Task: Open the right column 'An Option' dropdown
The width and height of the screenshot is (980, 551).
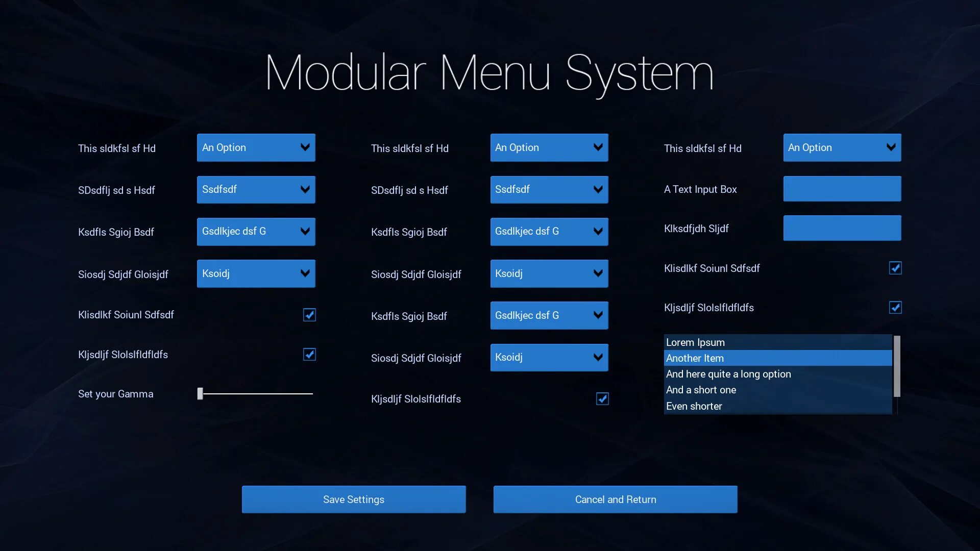Action: [841, 147]
